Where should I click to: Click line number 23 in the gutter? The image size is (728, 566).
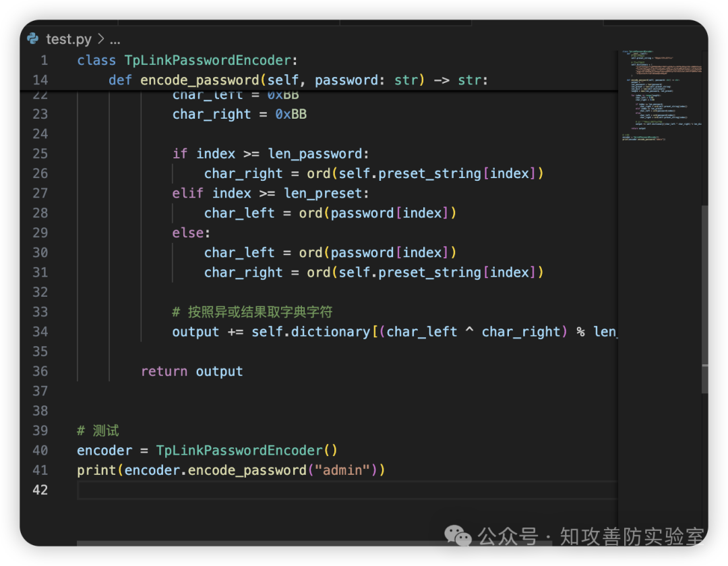pos(40,114)
